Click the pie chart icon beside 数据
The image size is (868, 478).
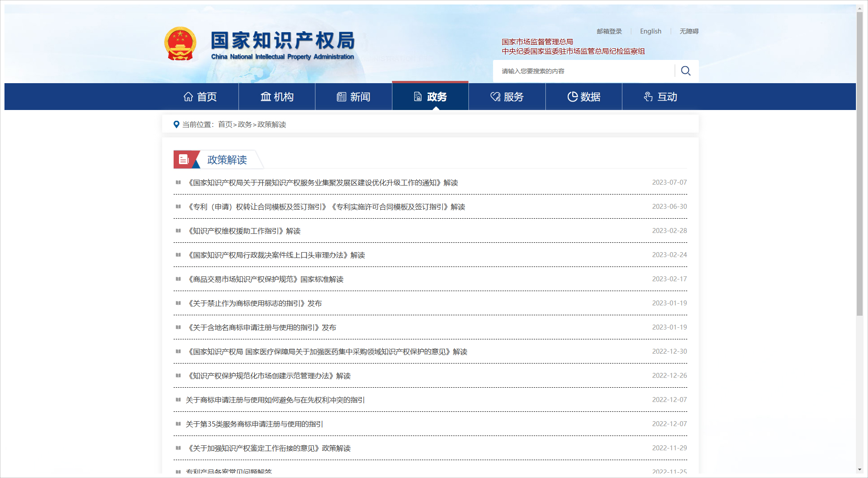572,97
